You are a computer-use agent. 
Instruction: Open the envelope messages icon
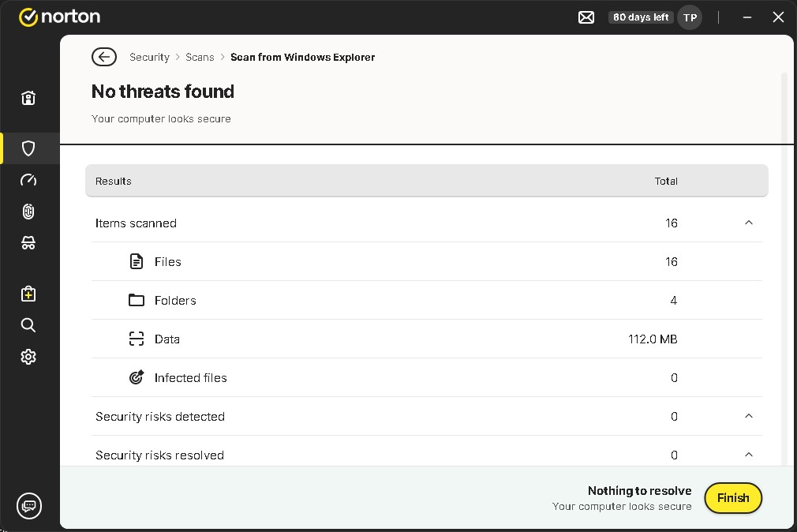pos(586,17)
